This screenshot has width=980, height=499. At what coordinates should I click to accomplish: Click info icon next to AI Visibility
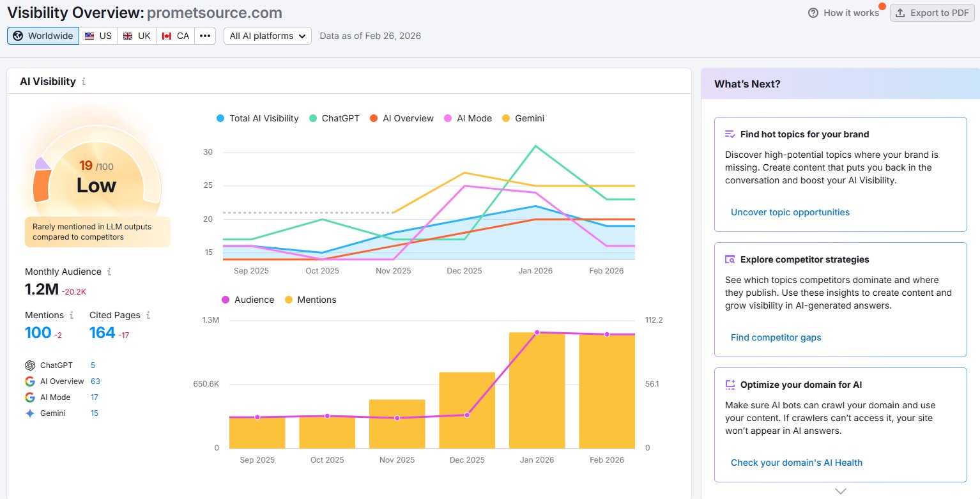point(84,82)
